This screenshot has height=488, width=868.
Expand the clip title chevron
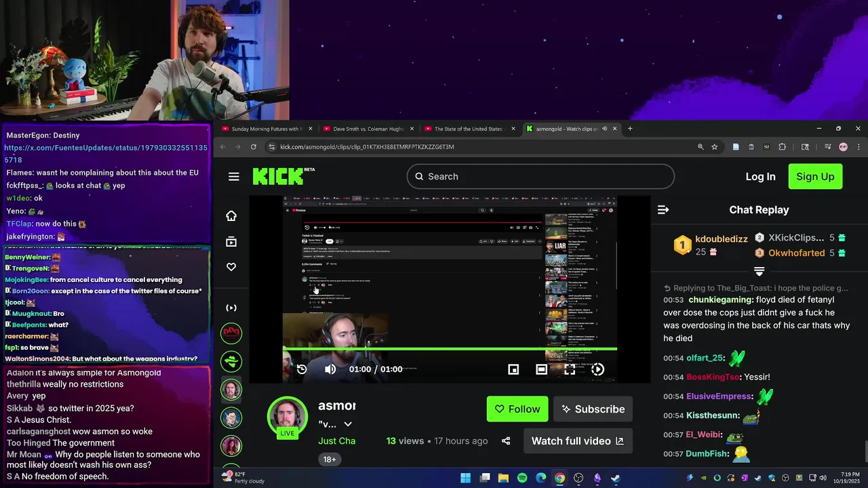[x=348, y=424]
